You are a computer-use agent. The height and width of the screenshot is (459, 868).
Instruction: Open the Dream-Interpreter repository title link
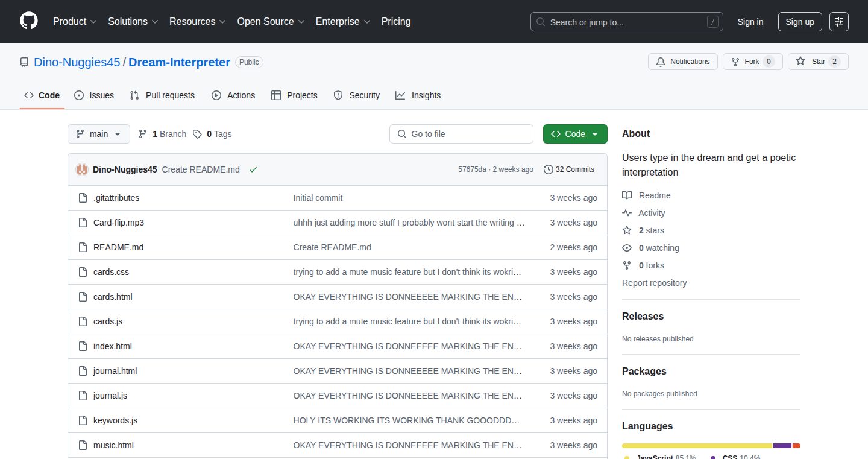point(180,62)
